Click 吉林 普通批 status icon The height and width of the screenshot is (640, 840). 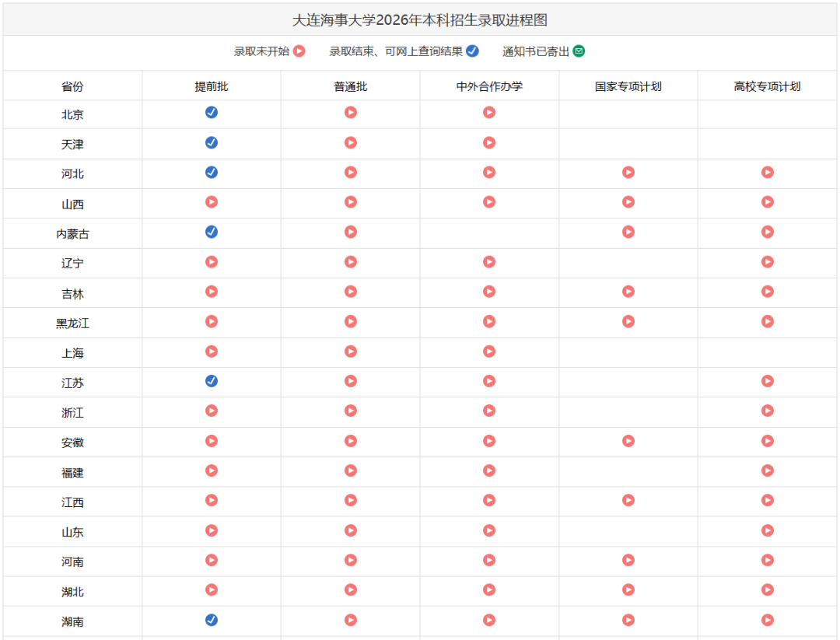tap(350, 292)
